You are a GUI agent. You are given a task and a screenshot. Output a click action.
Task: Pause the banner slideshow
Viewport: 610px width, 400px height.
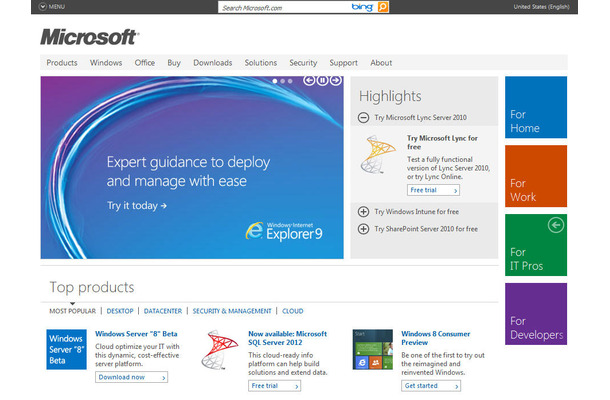(x=322, y=80)
